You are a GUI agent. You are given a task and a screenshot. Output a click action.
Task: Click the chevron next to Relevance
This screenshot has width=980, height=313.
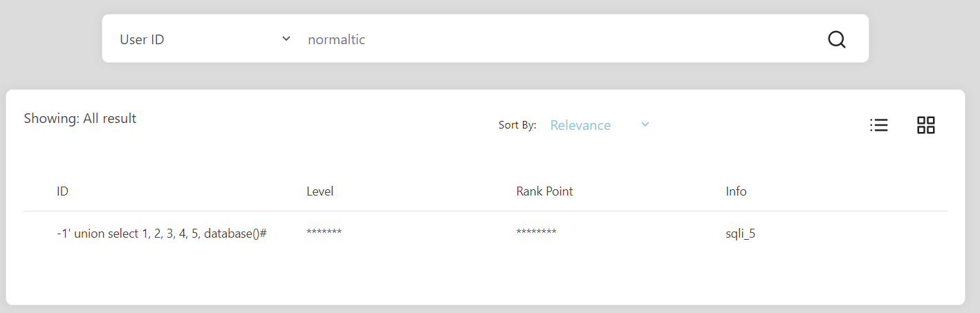pyautogui.click(x=645, y=124)
